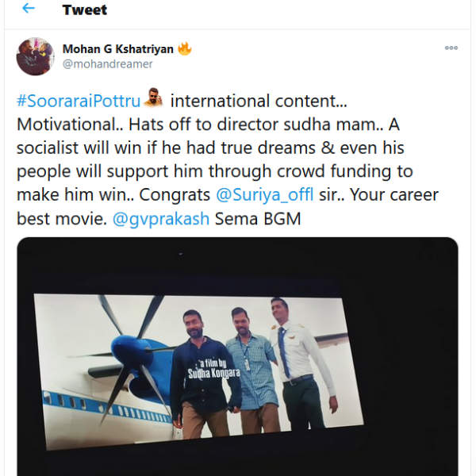Click Mohan G Kshatriyan's profile avatar
The width and height of the screenshot is (476, 476).
click(35, 56)
